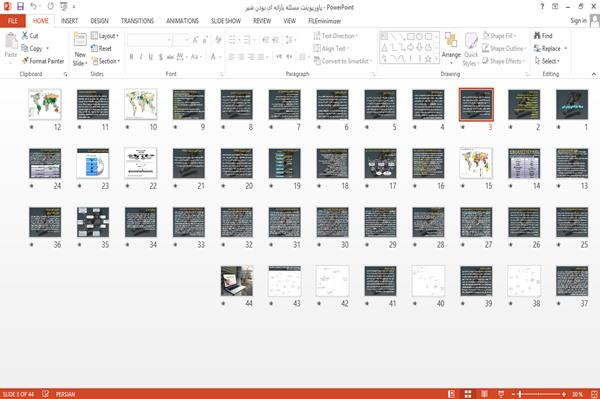The image size is (600, 399).
Task: Click the zoom in plus button
Action: pyautogui.click(x=564, y=394)
